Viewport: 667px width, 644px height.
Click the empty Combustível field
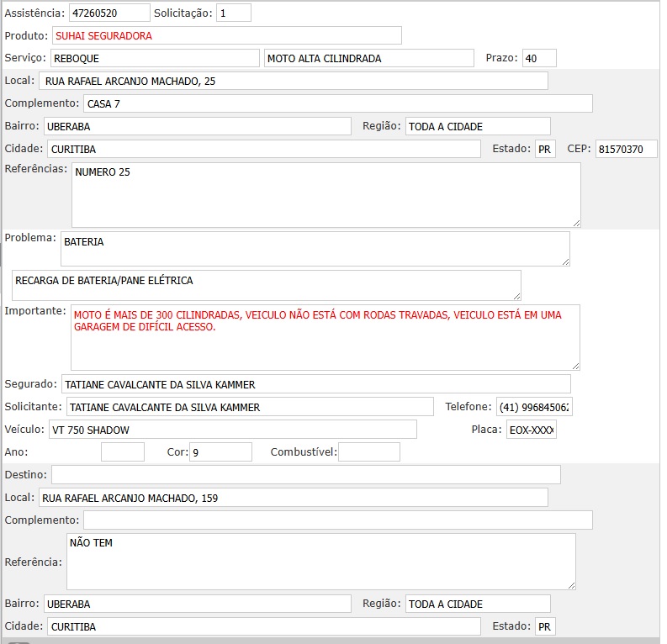click(369, 451)
